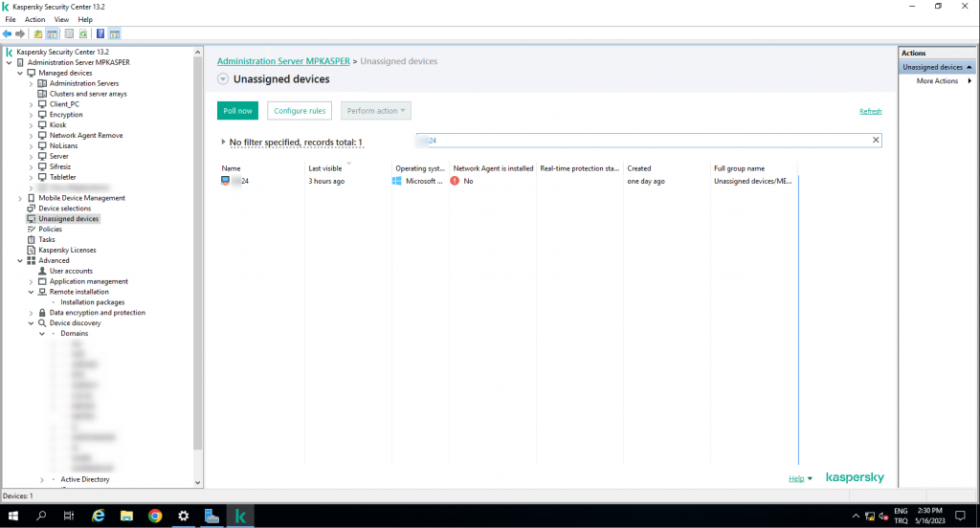Viewport: 980px width, 528px height.
Task: Sort by the Last visible column header
Action: 325,168
